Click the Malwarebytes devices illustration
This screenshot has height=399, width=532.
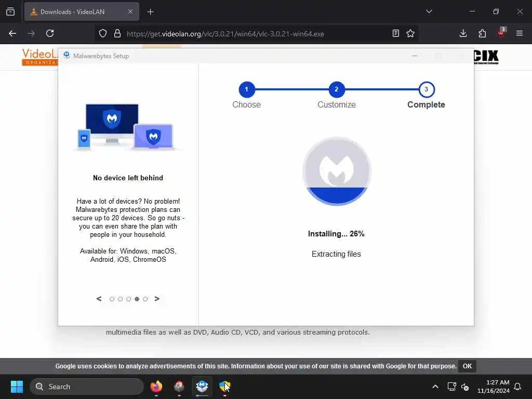tap(128, 127)
